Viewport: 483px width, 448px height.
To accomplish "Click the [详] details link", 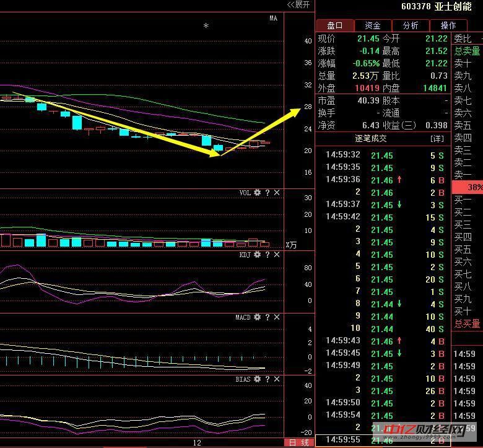I will pyautogui.click(x=437, y=138).
